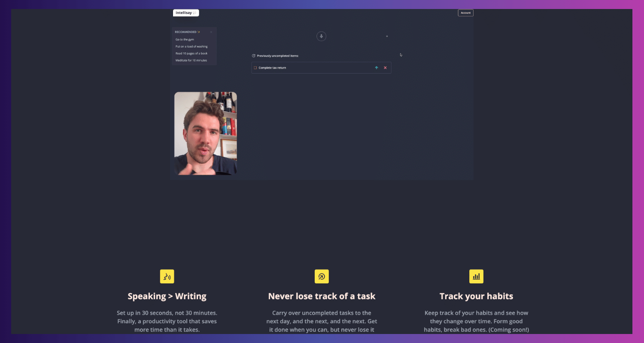
Task: Click the plus icon to add a task
Action: (387, 36)
